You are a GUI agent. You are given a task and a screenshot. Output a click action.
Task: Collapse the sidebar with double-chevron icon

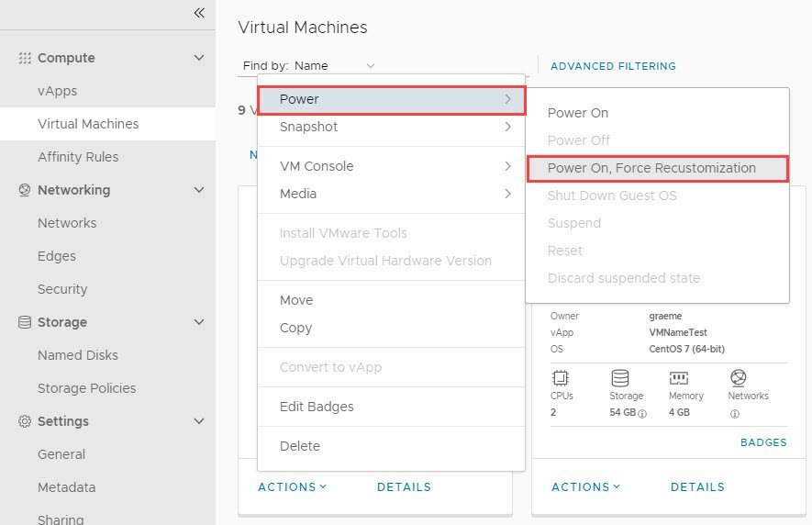point(199,13)
